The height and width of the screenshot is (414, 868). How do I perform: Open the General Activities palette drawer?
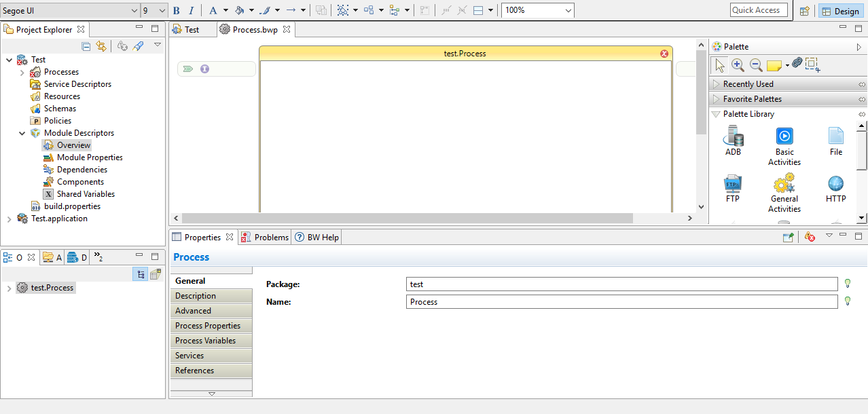tap(784, 193)
